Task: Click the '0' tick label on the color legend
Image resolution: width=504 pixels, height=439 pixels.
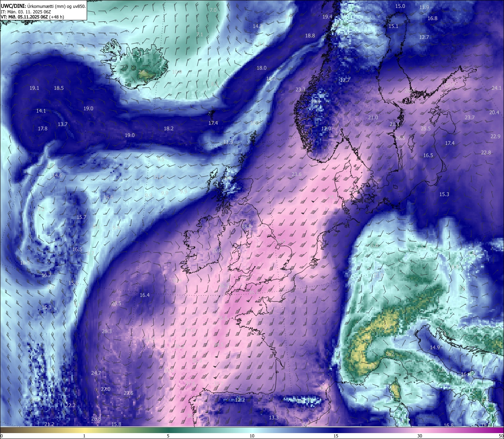Action: [x=2, y=436]
